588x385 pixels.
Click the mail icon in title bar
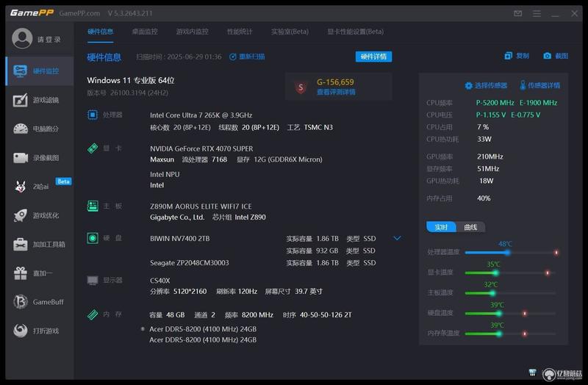click(x=518, y=13)
